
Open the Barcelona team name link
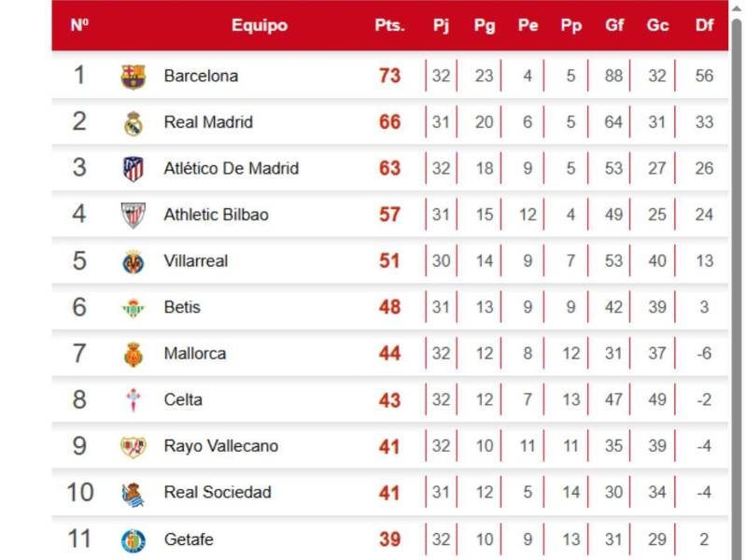click(202, 76)
